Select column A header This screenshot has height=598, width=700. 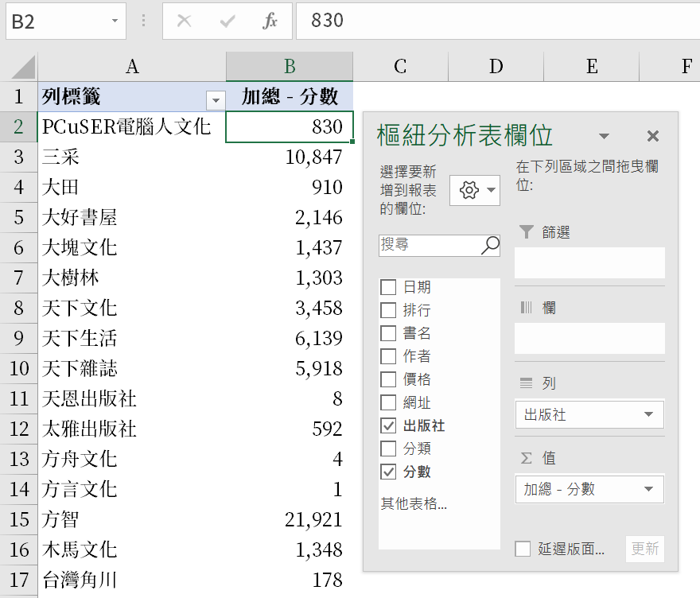tap(132, 67)
